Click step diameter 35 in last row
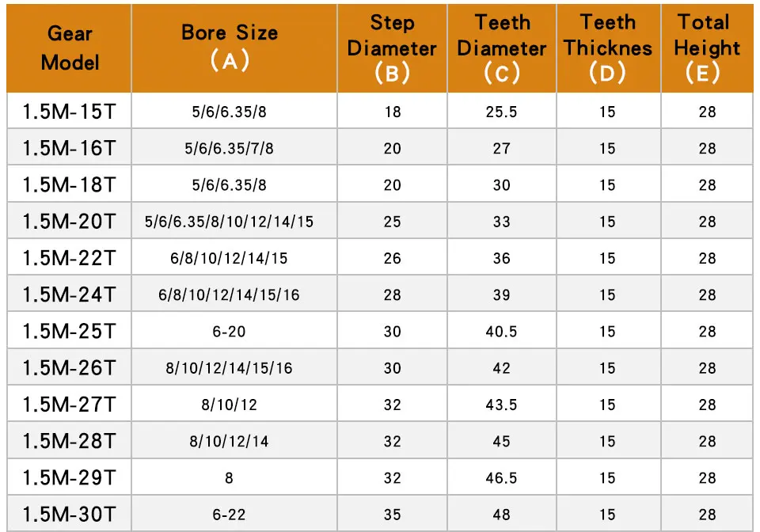Screen dimensions: 760x532 point(392,514)
